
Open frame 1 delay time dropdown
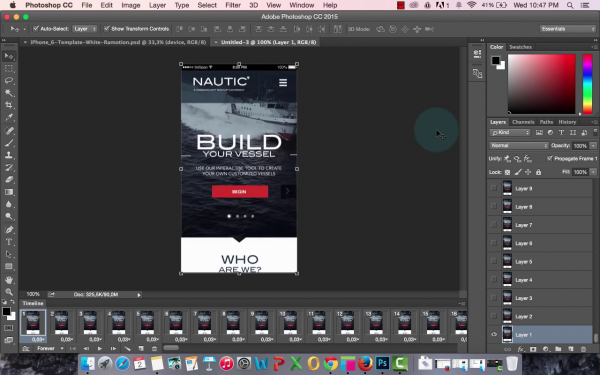coord(38,339)
